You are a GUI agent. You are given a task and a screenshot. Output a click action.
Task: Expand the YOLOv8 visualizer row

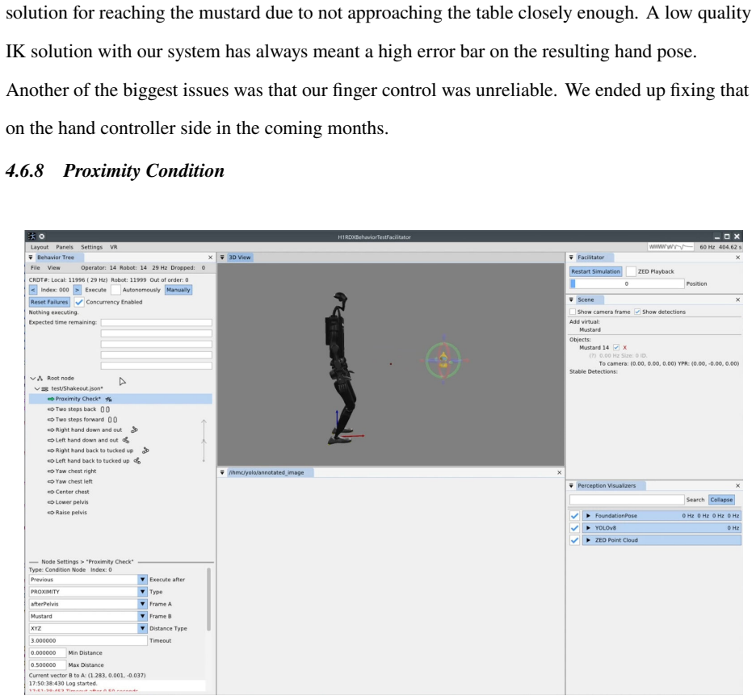coord(588,528)
